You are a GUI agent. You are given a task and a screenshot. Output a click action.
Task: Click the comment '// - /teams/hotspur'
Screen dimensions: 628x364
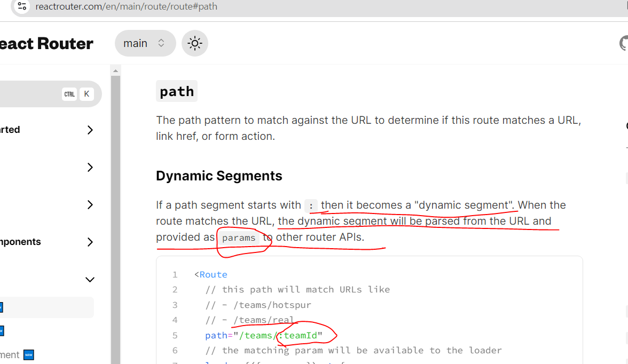click(258, 305)
